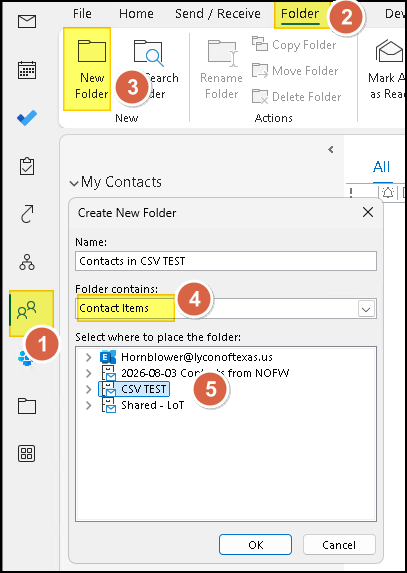This screenshot has width=407, height=573.
Task: Select the CSV TEST folder
Action: tap(144, 389)
